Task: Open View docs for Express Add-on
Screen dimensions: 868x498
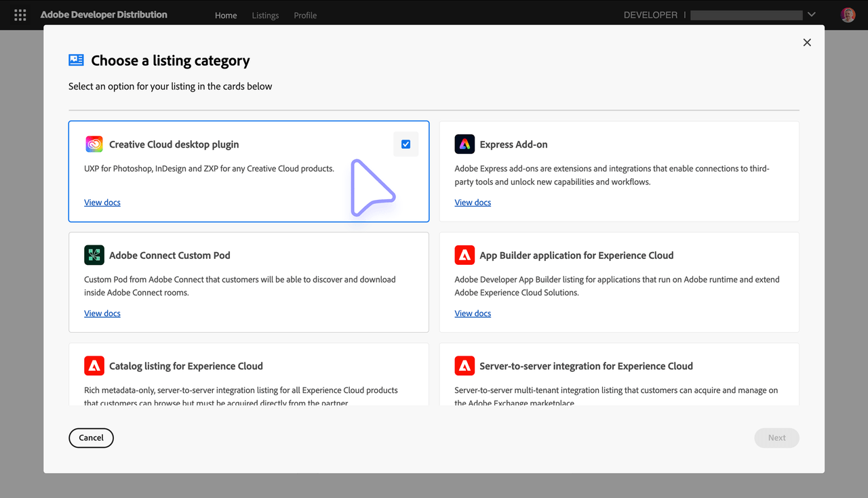Action: 473,202
